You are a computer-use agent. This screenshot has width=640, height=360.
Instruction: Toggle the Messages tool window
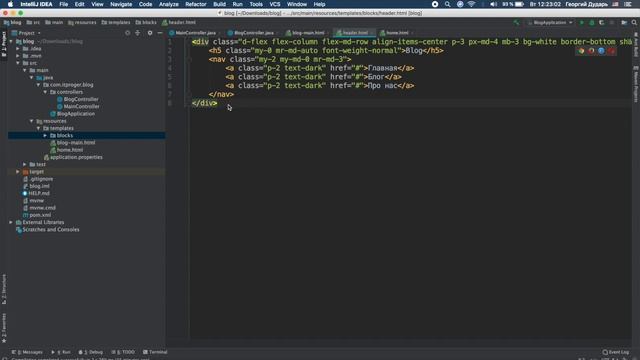click(27, 352)
